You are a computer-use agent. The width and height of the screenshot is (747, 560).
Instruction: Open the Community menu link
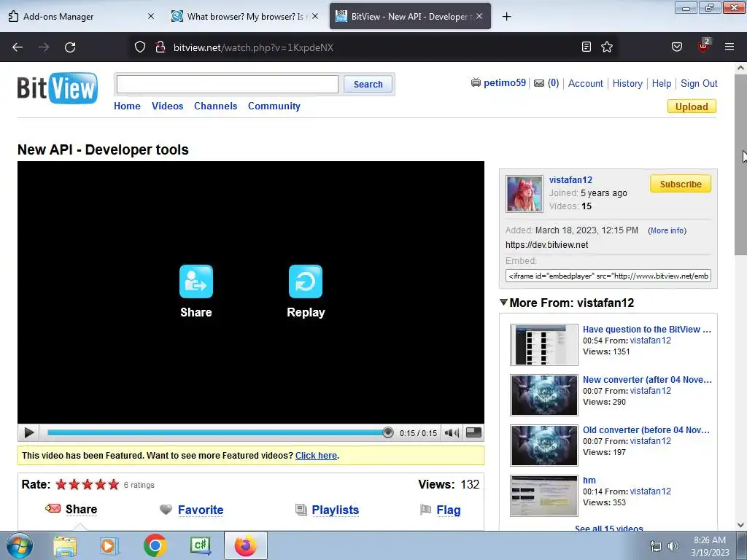274,106
